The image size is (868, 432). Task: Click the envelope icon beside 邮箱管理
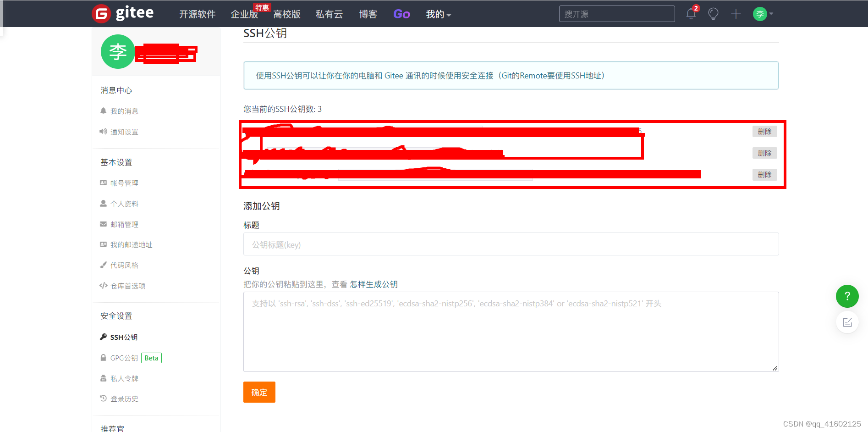[x=103, y=224]
